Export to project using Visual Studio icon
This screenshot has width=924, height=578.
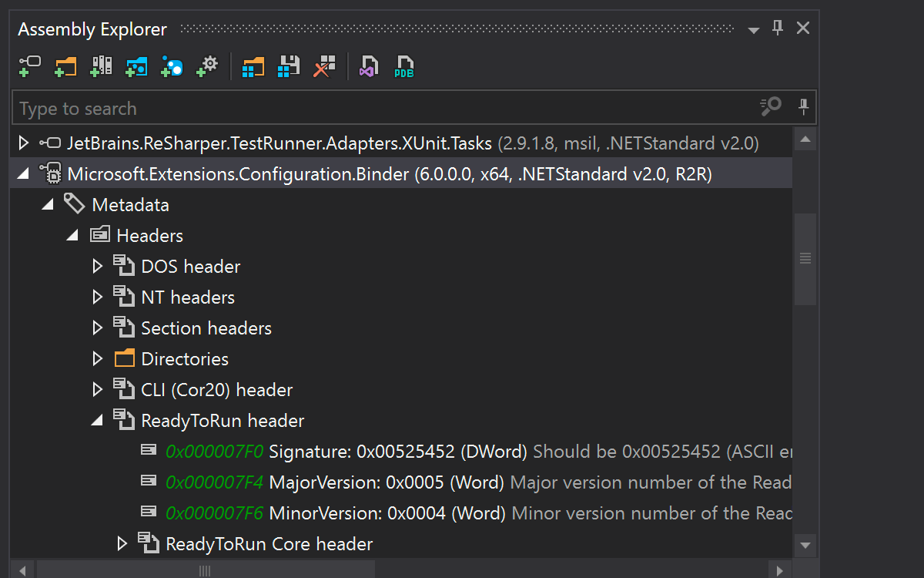(x=369, y=66)
